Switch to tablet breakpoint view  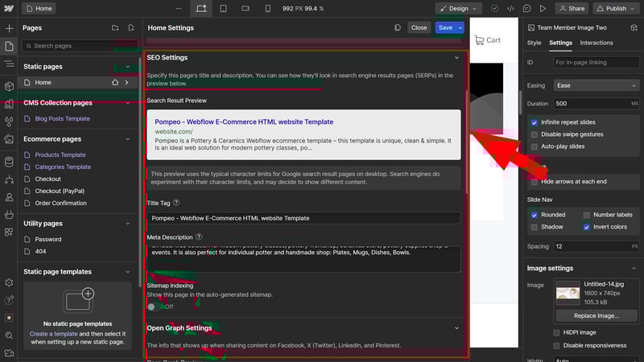pyautogui.click(x=223, y=9)
